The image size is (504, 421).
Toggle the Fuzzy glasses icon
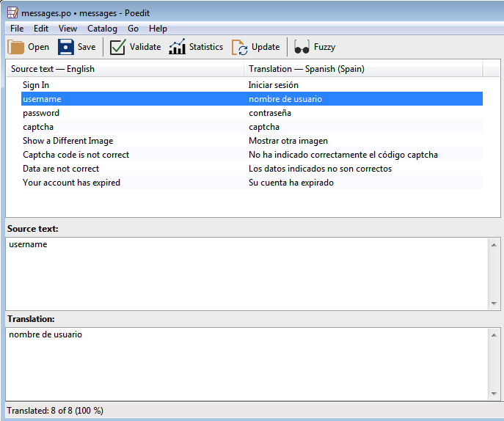pos(302,47)
